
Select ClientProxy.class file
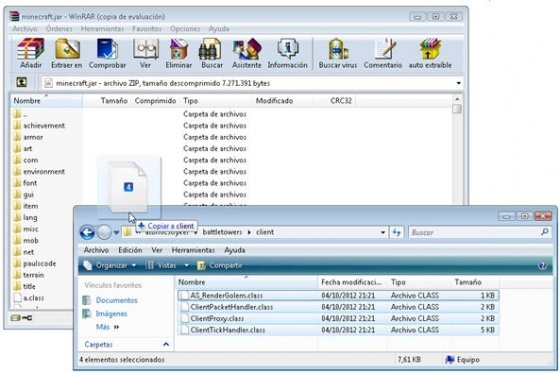pos(338,318)
